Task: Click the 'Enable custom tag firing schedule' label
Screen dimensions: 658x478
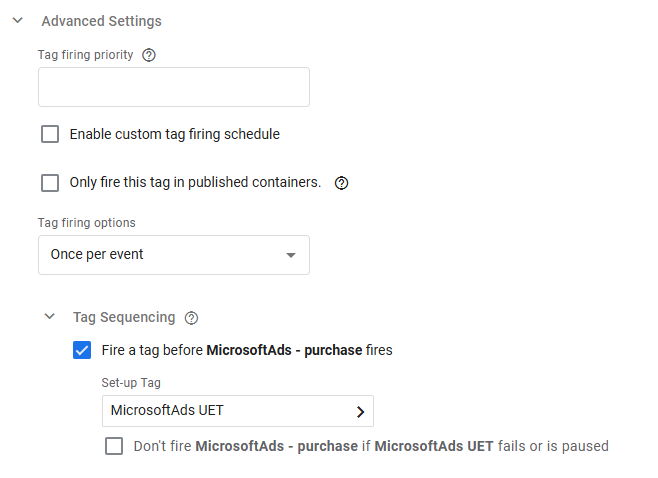Action: pos(174,134)
